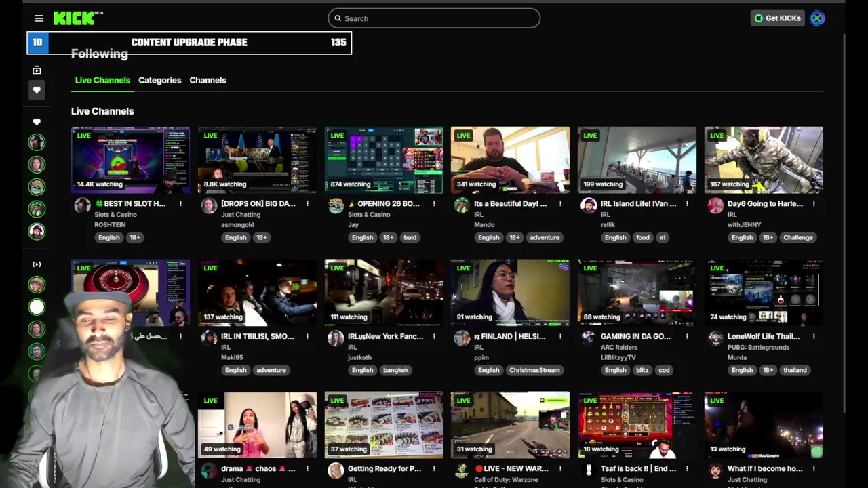
Task: Click the KICK logo
Action: click(x=78, y=18)
